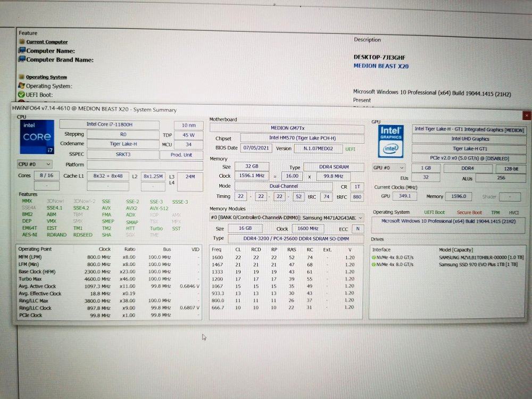Click the 8 / 16 cores field

[47, 176]
